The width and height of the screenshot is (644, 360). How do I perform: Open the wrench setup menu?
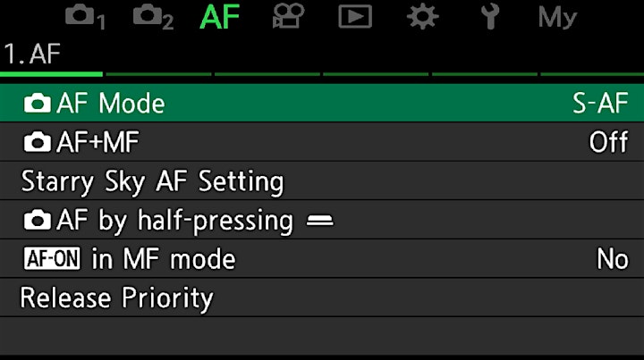[x=490, y=16]
